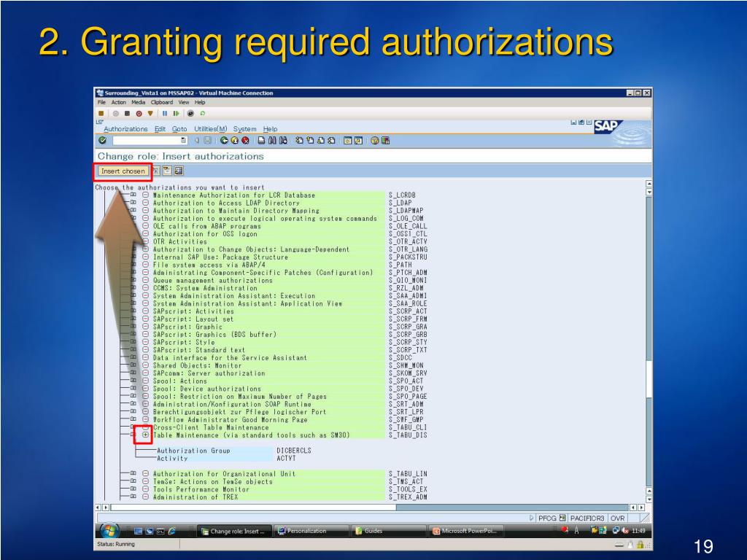Click the green Back arrow icon
The image size is (747, 560).
[224, 141]
